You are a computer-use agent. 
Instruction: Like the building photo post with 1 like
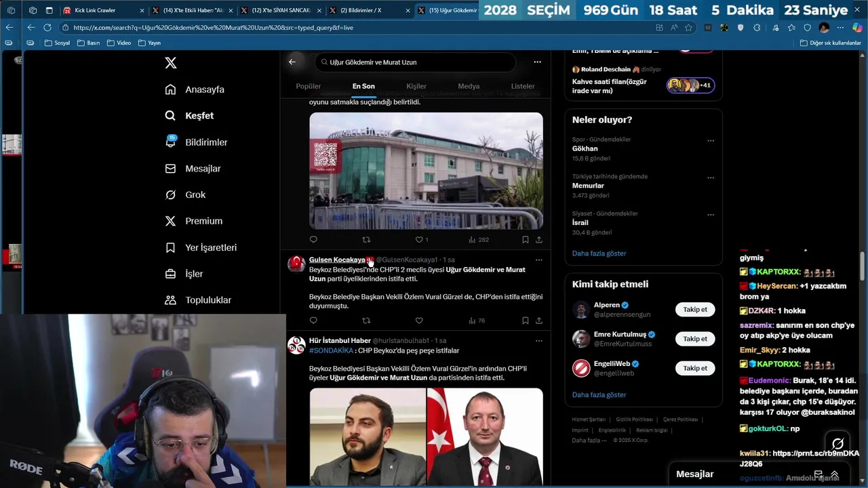point(422,239)
